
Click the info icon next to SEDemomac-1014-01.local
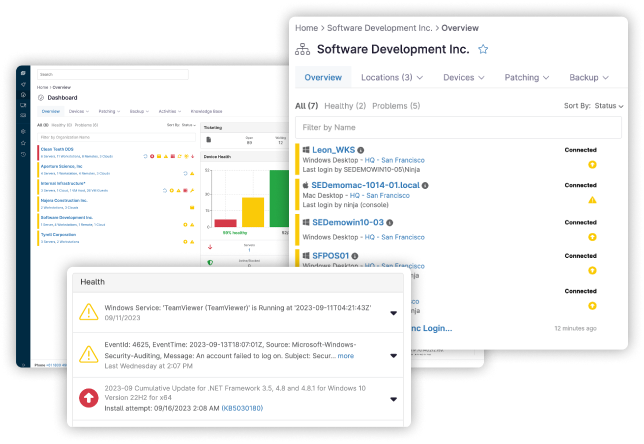tap(425, 186)
